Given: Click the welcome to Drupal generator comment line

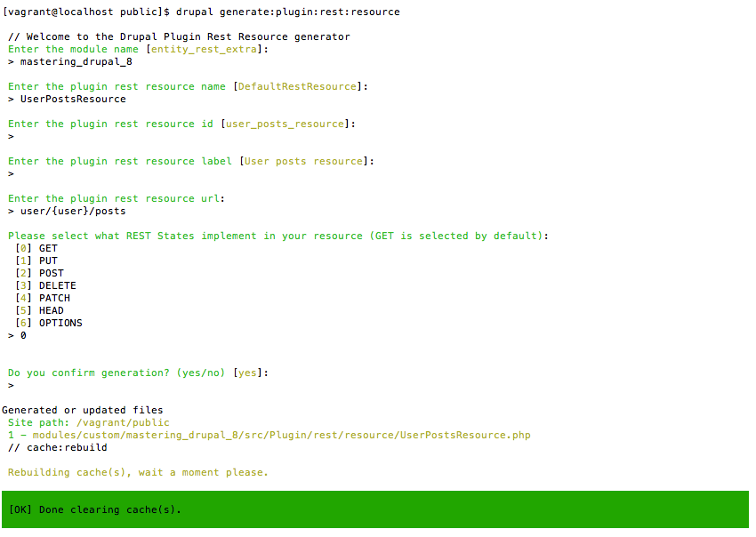Looking at the screenshot, I should [179, 36].
